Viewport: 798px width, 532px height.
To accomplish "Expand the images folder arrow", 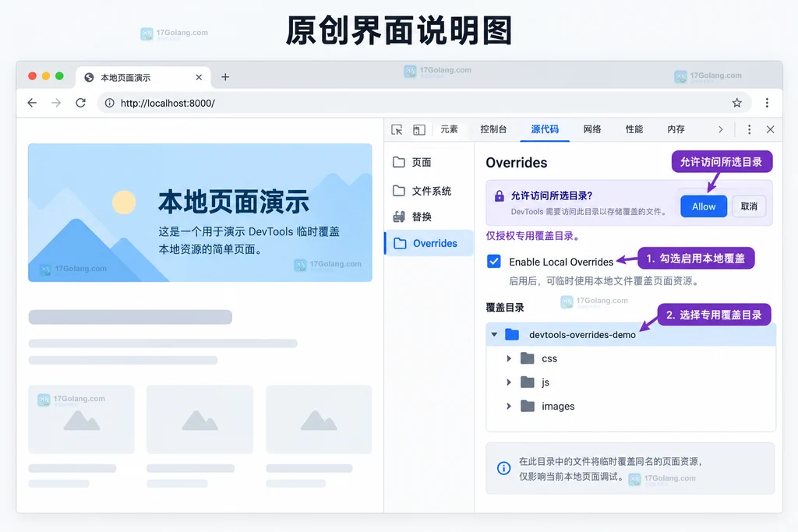I will click(508, 407).
